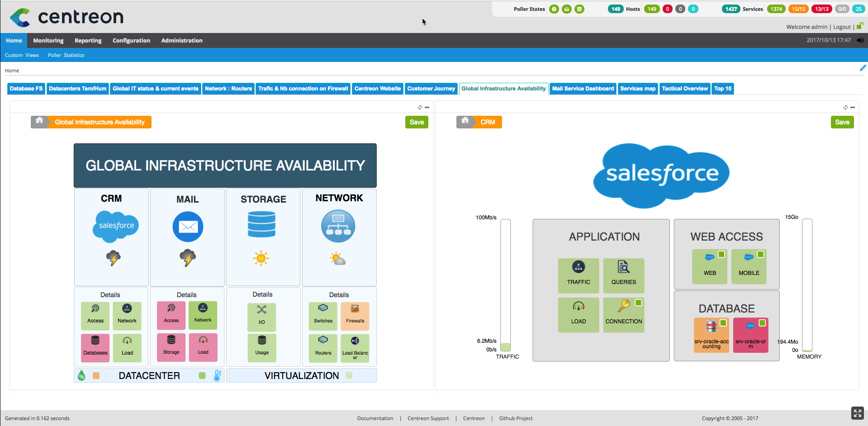Screen dimensions: 868x426
Task: Click the home icon in Global Infrastructure breadcrumb
Action: 39,121
